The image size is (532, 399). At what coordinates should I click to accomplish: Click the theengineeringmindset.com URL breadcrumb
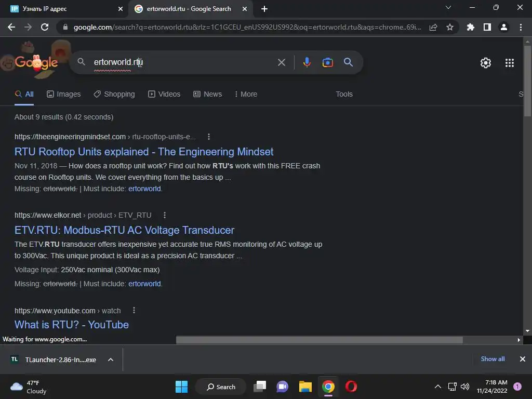105,137
